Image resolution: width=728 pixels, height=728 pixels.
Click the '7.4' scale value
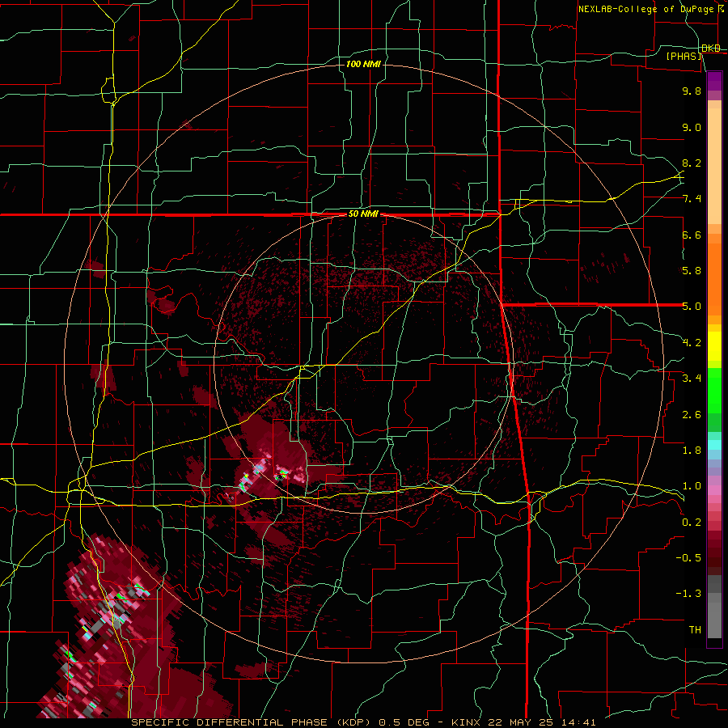coord(692,199)
